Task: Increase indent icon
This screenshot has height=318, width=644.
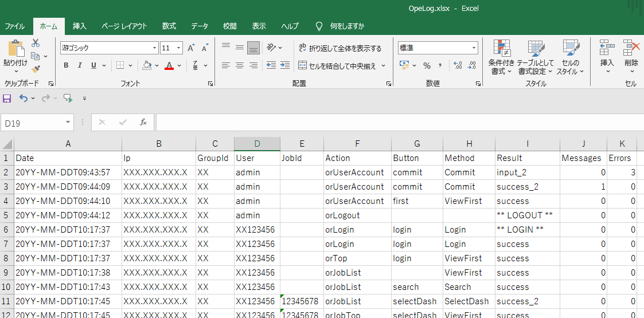Action: click(x=285, y=65)
